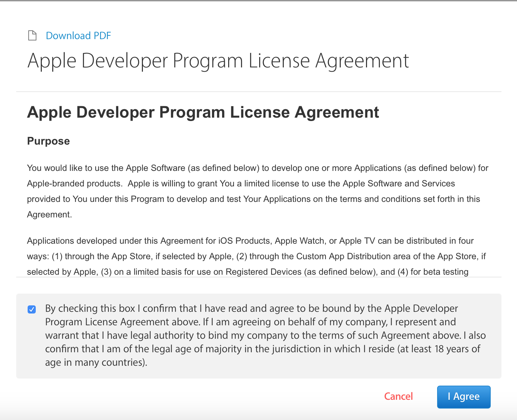Click the I Agree button
This screenshot has height=420, width=517.
coord(464,397)
